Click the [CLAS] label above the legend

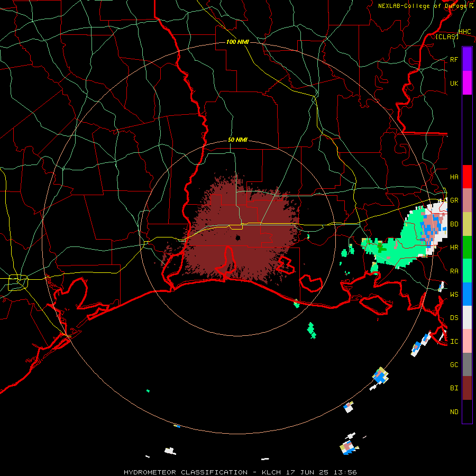447,36
